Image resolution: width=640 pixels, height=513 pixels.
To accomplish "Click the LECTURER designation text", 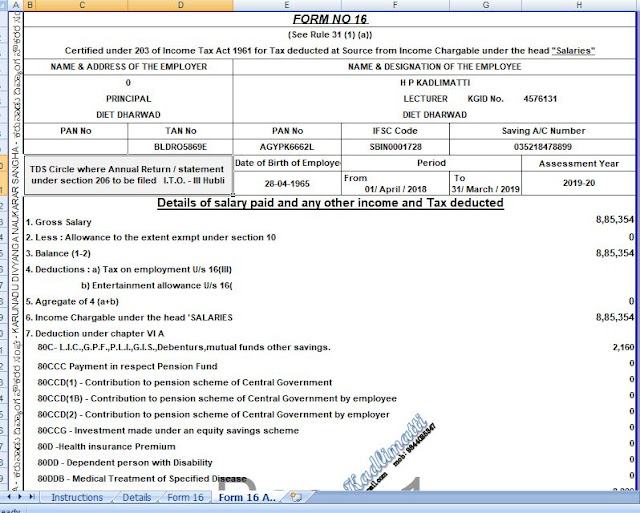I will [x=425, y=99].
